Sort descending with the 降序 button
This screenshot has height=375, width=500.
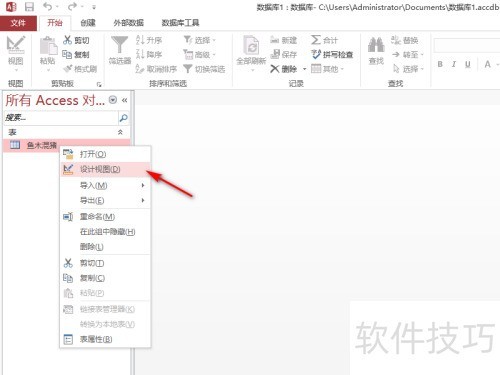(149, 54)
